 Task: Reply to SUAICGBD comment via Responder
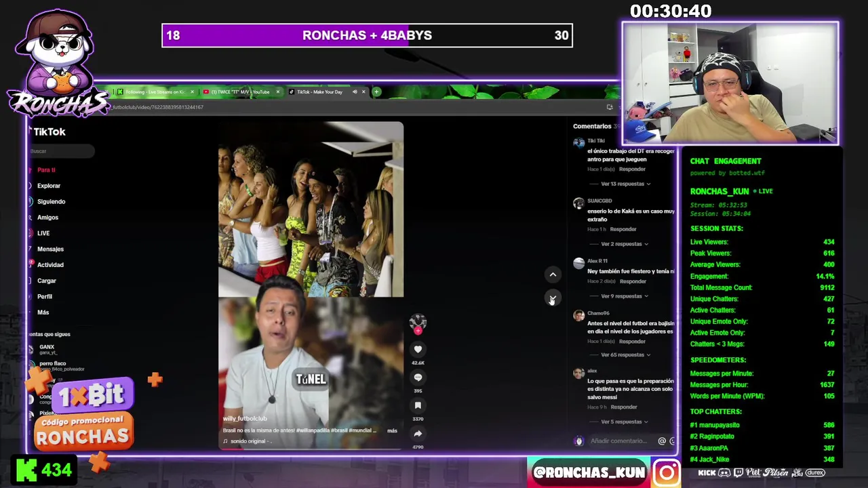(623, 229)
